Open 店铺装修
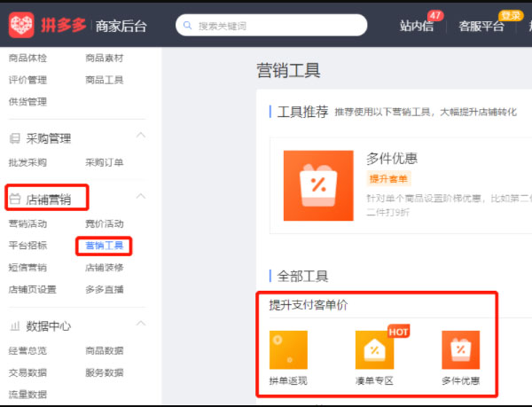The height and width of the screenshot is (407, 532). click(105, 268)
